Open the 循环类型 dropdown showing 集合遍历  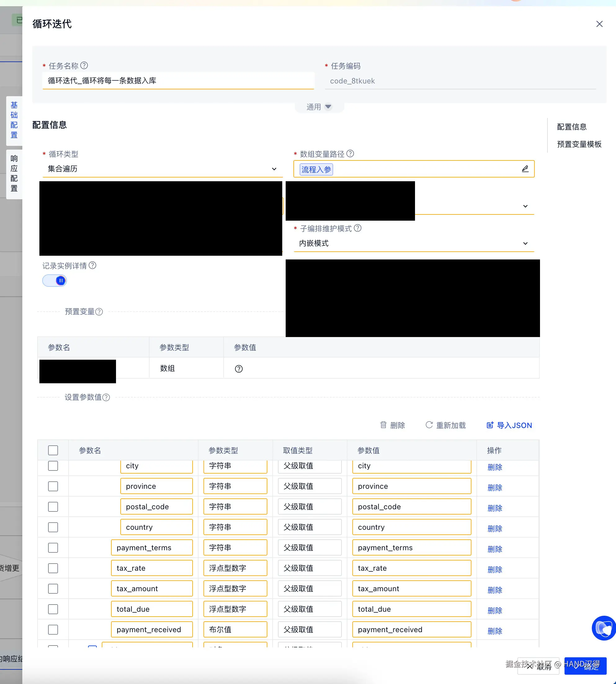pos(163,169)
